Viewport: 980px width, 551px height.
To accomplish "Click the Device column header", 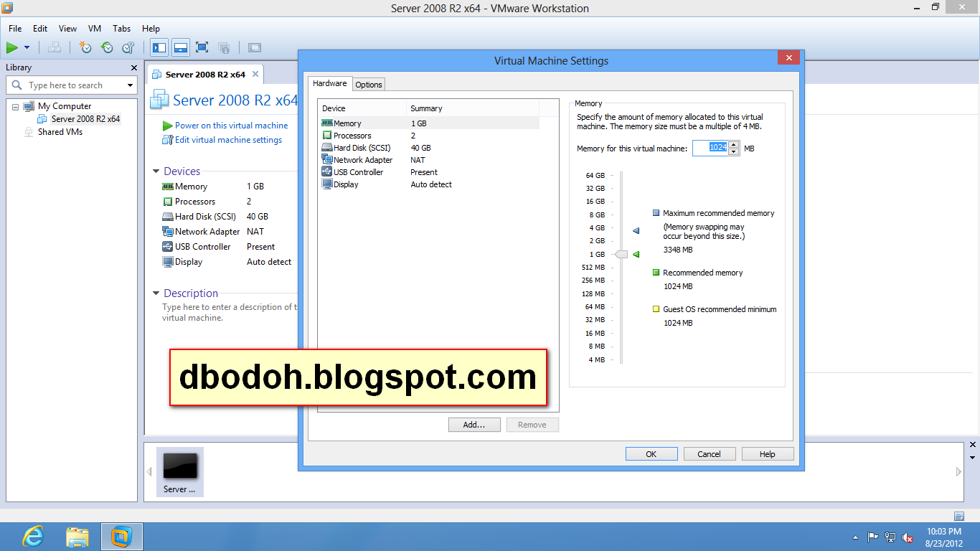I will coord(362,108).
